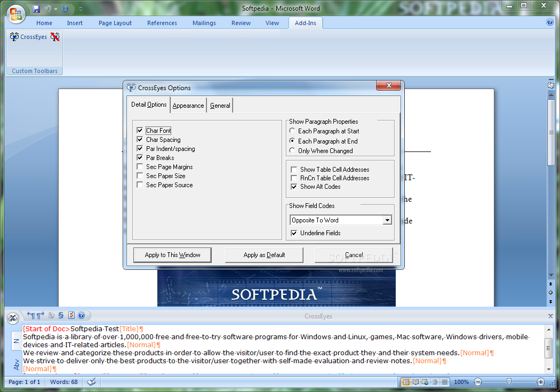Enable Show Table Cell Addresses checkbox
Screen dimensions: 560x392
294,170
